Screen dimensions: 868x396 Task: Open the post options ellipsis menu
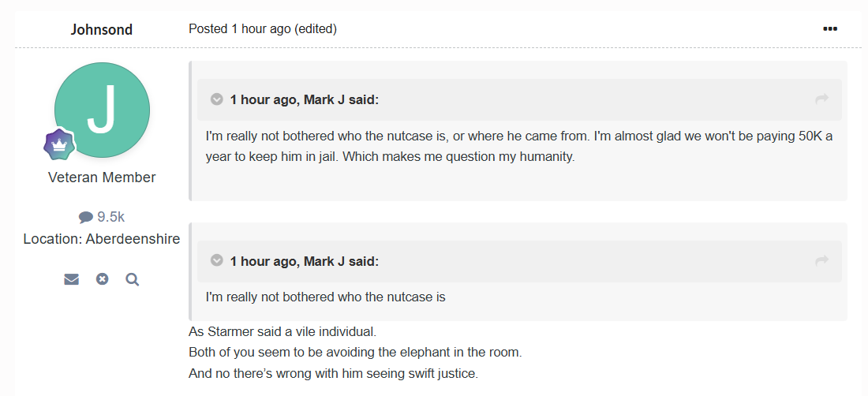coord(830,29)
